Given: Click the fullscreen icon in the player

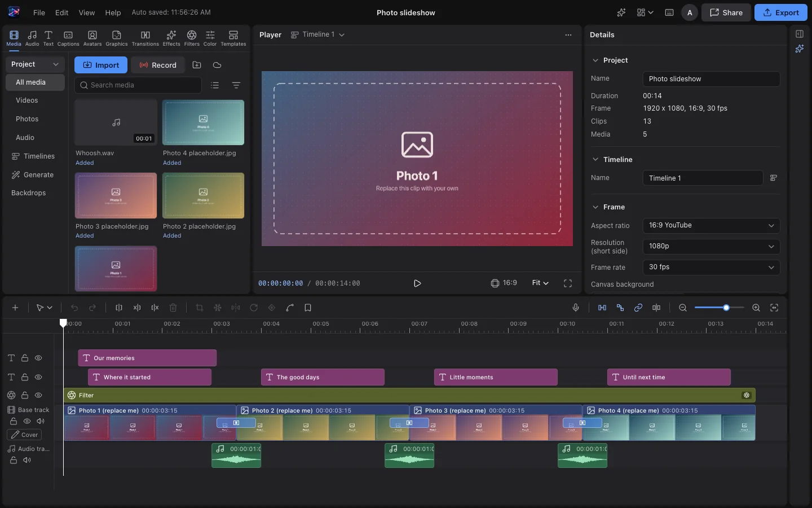Looking at the screenshot, I should tap(568, 283).
